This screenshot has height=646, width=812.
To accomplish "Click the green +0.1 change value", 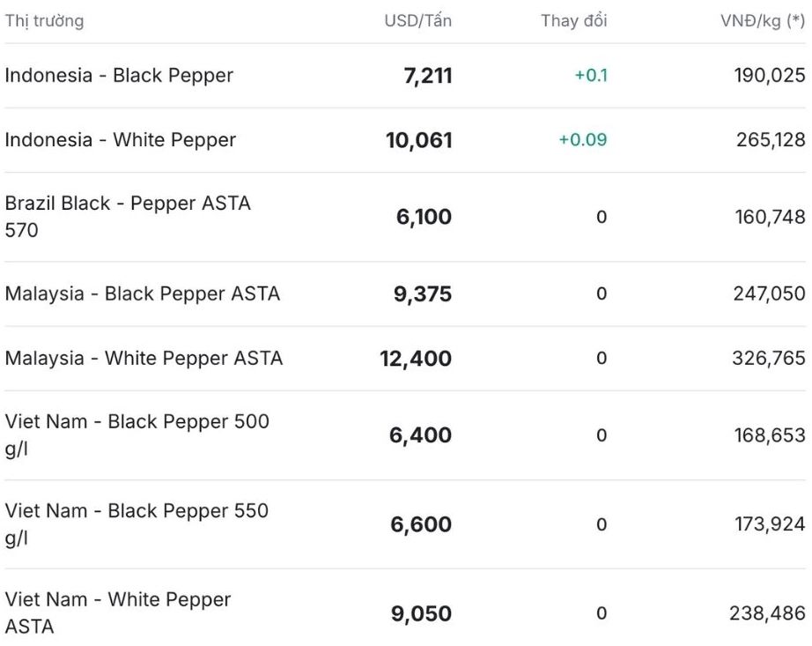I will (x=591, y=76).
